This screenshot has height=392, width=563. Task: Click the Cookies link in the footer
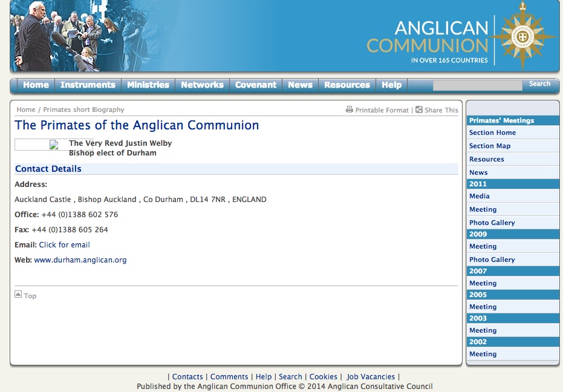[323, 376]
